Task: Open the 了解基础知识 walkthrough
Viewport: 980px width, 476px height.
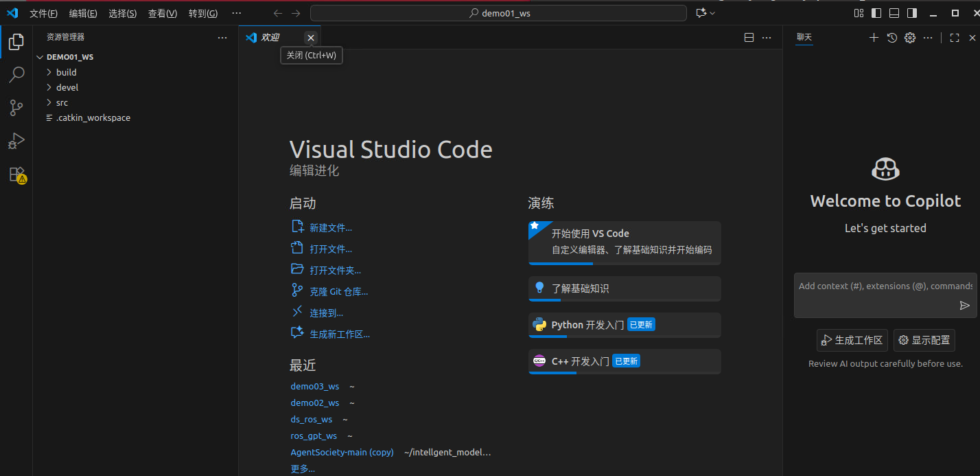Action: click(x=625, y=288)
